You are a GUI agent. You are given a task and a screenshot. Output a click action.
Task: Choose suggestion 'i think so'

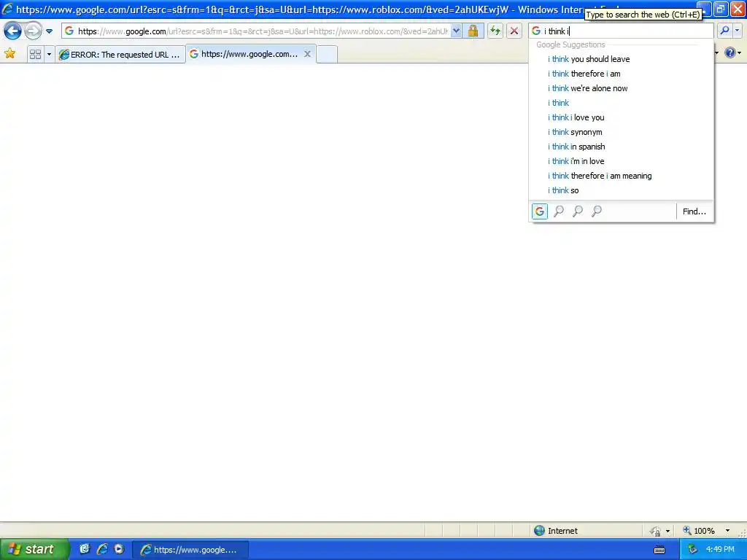621,190
